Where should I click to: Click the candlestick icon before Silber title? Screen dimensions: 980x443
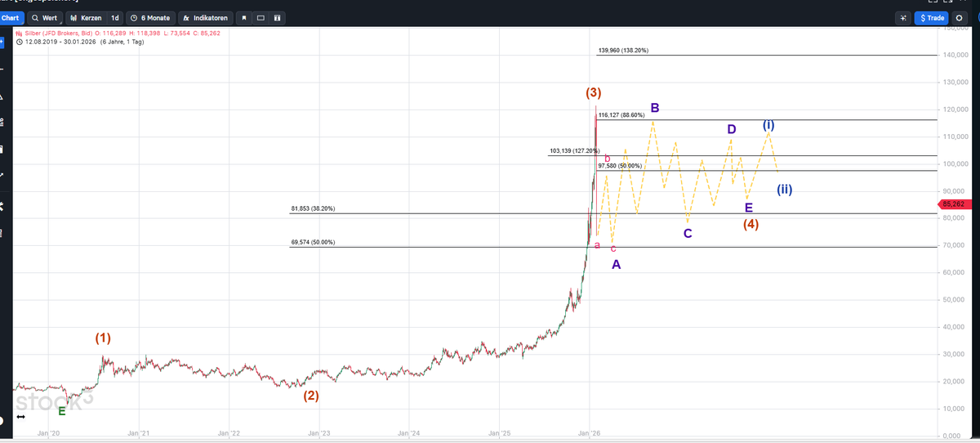click(x=19, y=34)
